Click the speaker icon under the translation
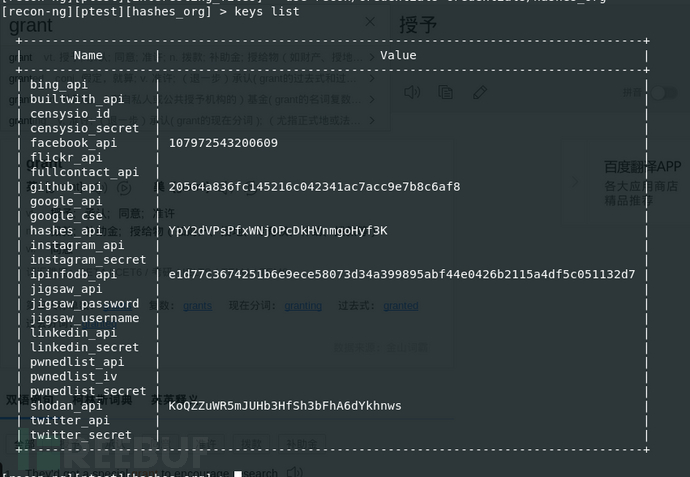The image size is (690, 477). coord(412,92)
